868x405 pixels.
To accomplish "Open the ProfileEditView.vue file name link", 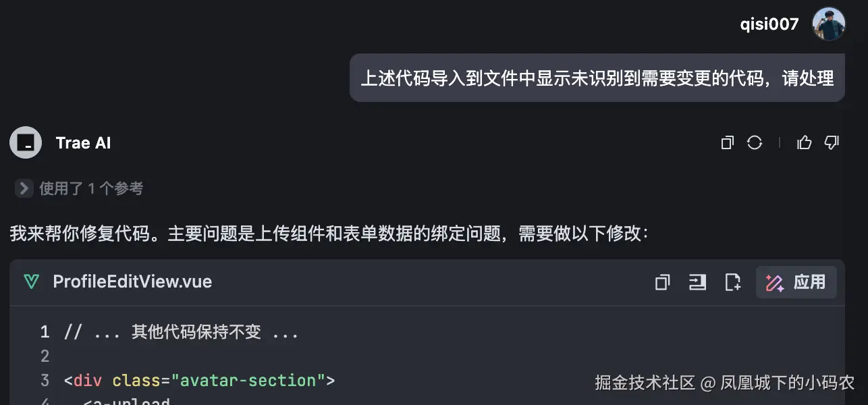I will (132, 281).
